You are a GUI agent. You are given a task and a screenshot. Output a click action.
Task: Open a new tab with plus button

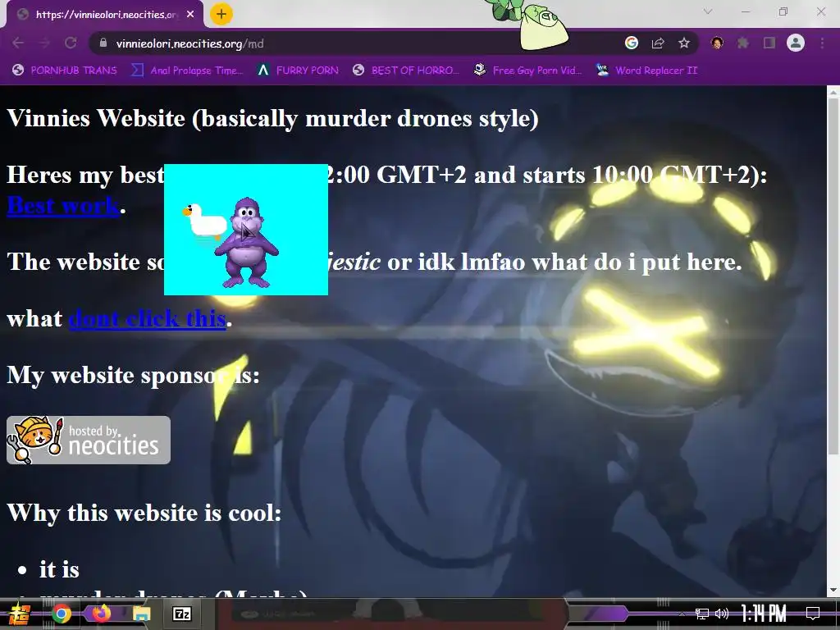pyautogui.click(x=221, y=14)
